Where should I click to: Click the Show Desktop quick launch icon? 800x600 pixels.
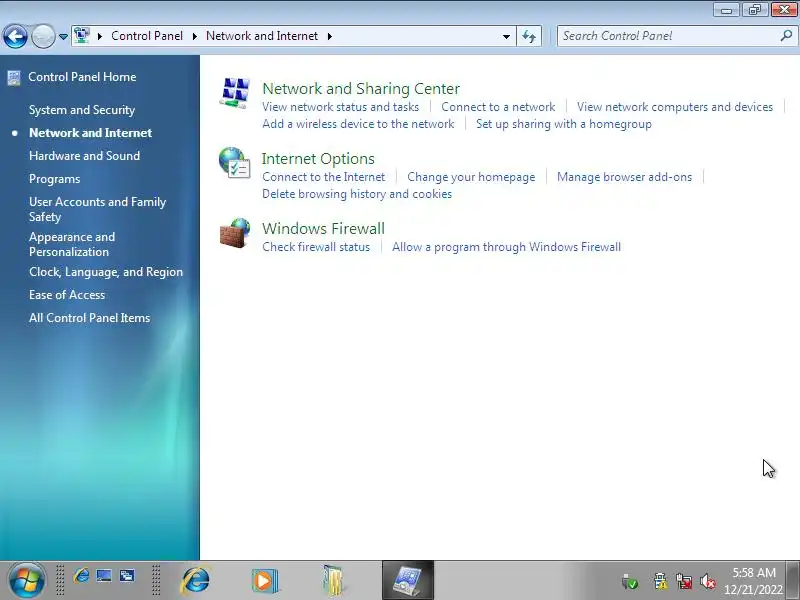coord(104,577)
